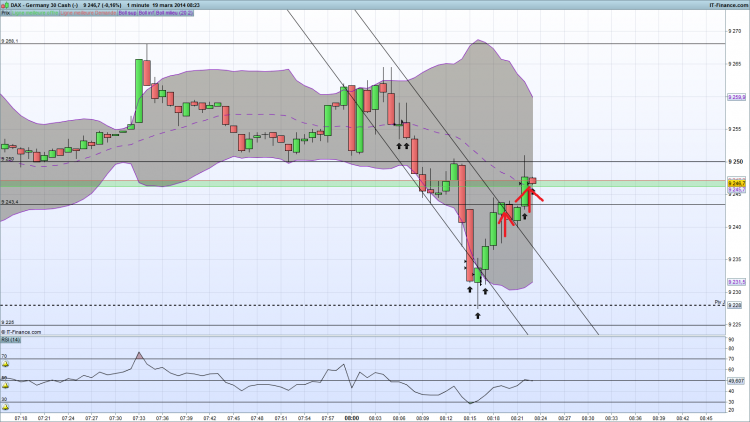Click the red arrow annotation at the 9 243,4 line
750x422 pixels.
(505, 223)
